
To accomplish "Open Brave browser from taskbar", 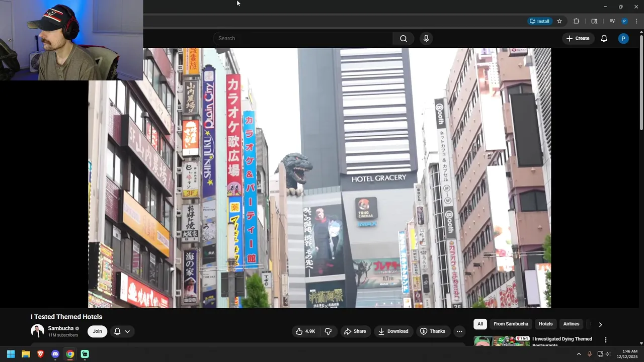I will pyautogui.click(x=40, y=354).
